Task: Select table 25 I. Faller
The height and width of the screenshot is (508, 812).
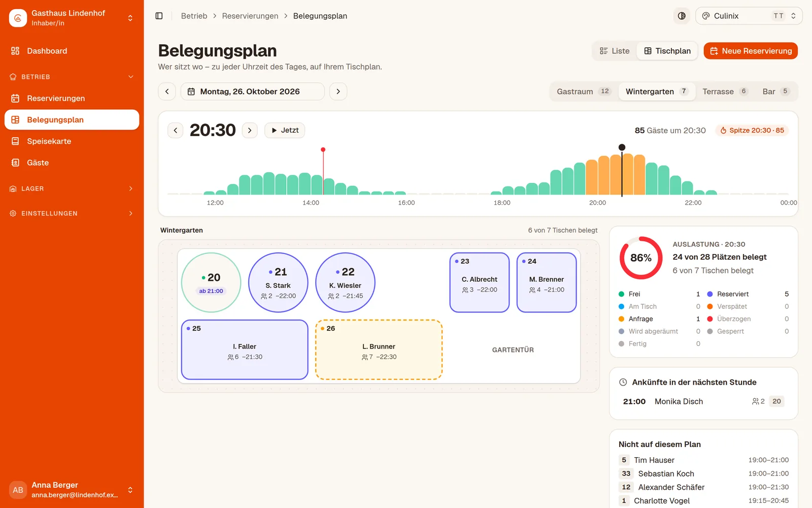Action: (x=245, y=350)
